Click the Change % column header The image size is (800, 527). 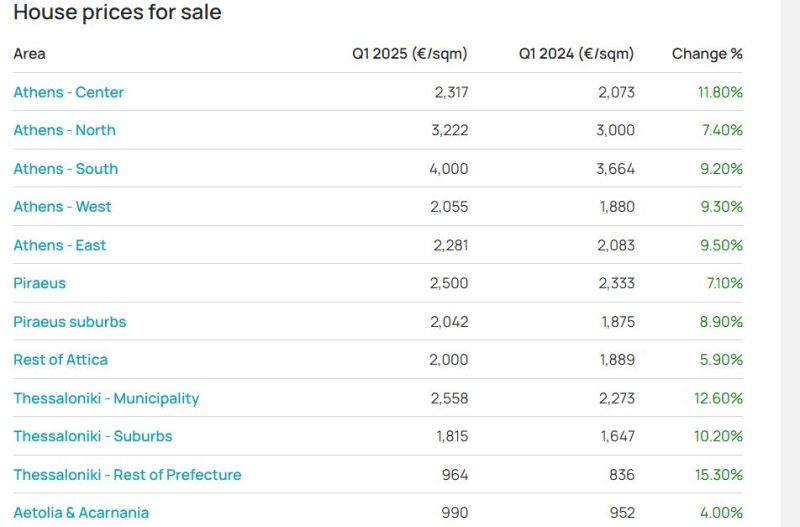click(x=707, y=54)
